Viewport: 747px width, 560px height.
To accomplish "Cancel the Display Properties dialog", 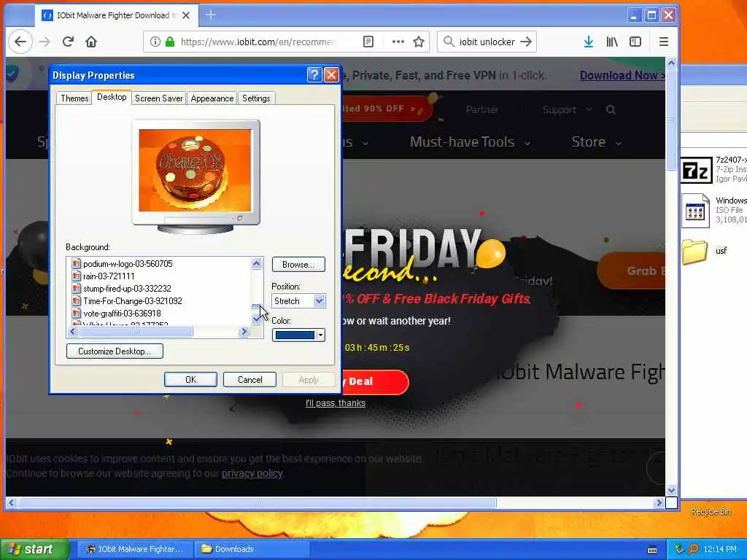I will click(249, 379).
